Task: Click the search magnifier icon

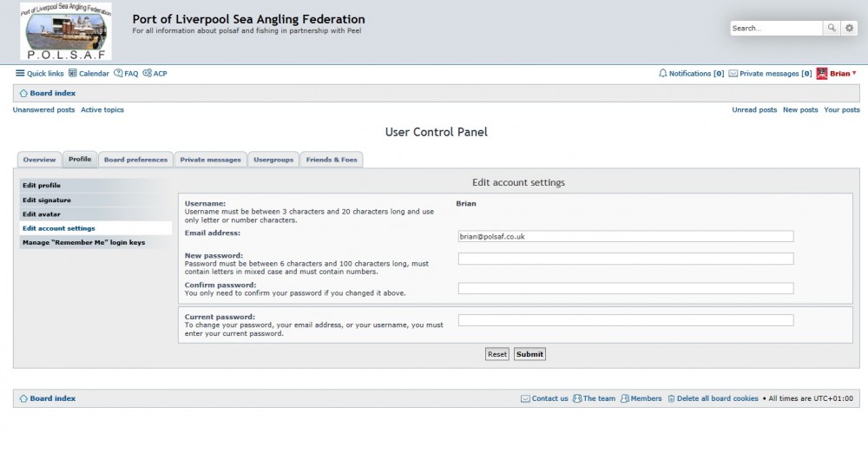Action: [x=831, y=29]
